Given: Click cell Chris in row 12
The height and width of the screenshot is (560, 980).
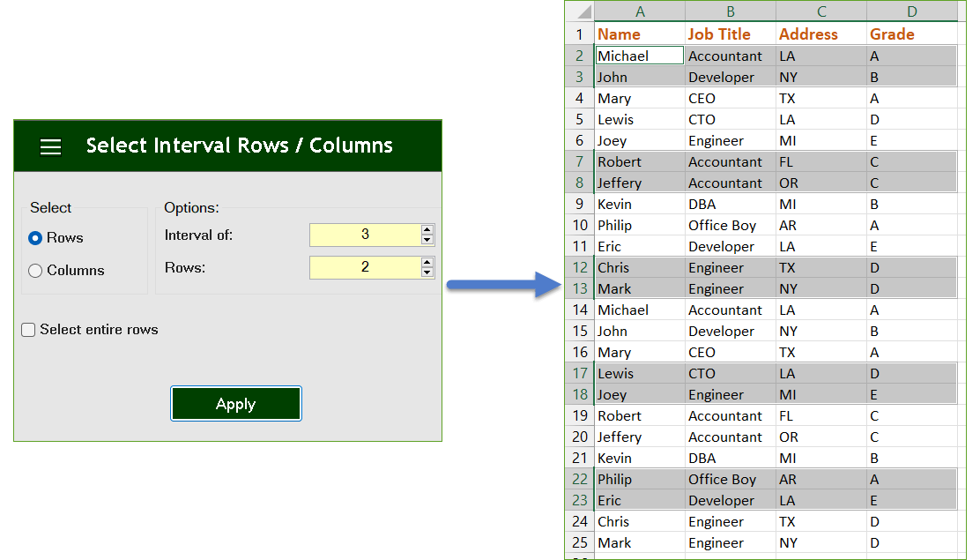Looking at the screenshot, I should click(639, 268).
